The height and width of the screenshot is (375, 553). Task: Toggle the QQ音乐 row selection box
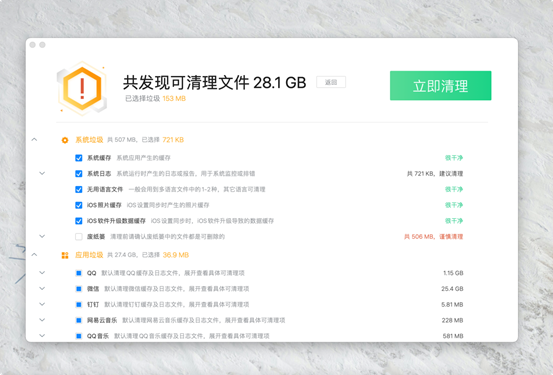[x=79, y=336]
